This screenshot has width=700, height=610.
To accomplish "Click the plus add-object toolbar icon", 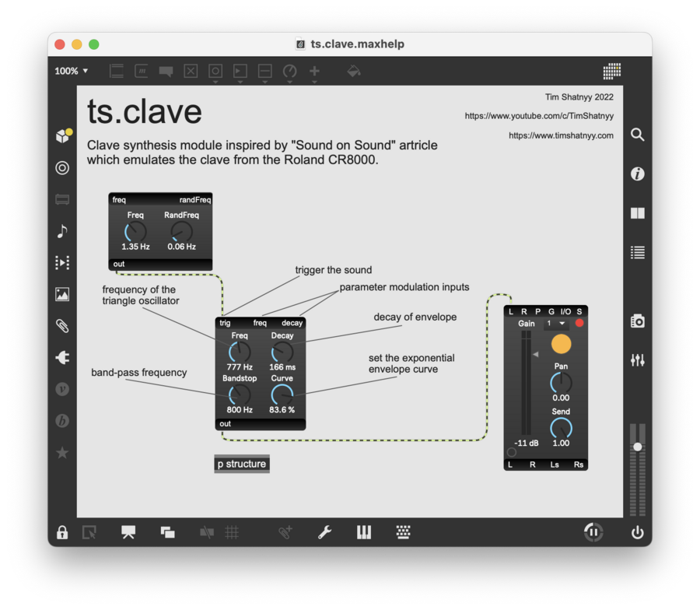I will (x=314, y=71).
